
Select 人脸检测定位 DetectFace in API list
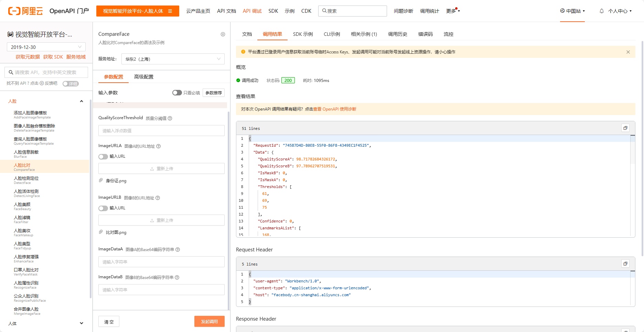44,180
